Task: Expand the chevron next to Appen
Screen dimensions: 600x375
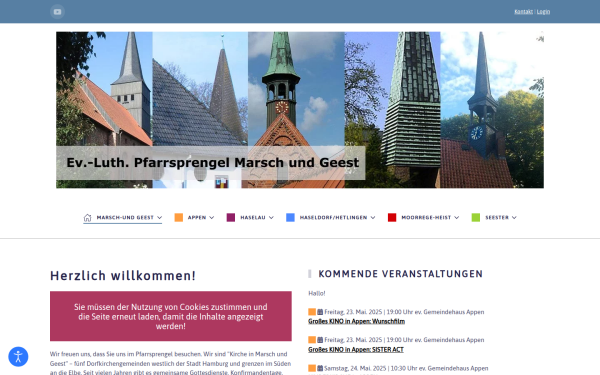Action: pyautogui.click(x=212, y=217)
